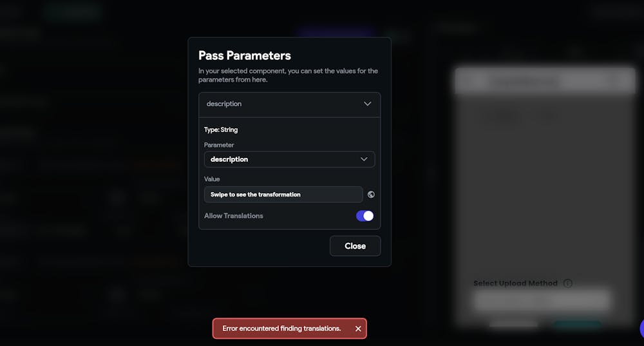Click the blurred green item in top bar
This screenshot has width=644, height=346.
click(x=73, y=12)
